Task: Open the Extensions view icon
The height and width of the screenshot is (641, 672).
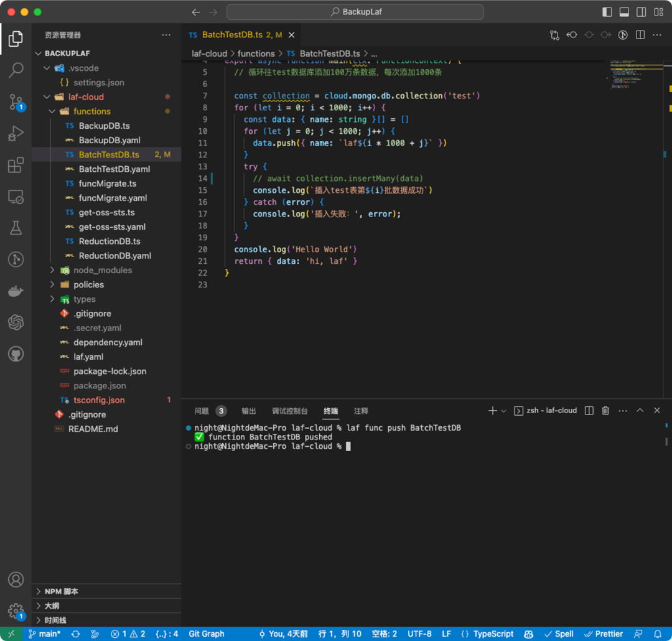Action: [x=16, y=165]
